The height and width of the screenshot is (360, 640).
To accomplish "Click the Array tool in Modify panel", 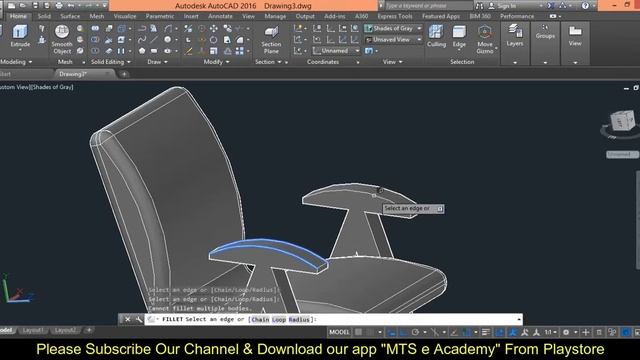I will tap(240, 51).
